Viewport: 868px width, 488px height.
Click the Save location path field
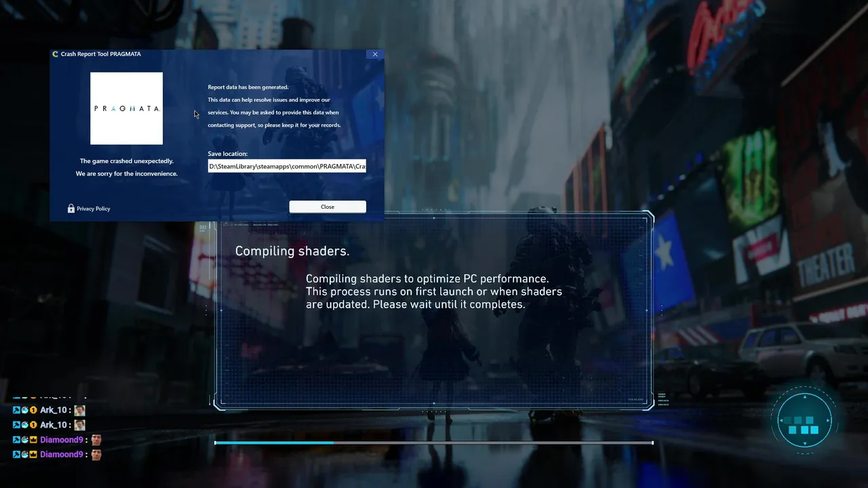287,166
